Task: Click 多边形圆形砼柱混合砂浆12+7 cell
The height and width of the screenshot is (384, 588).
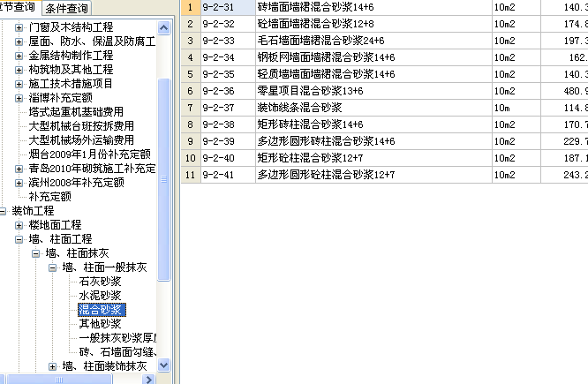Action: click(373, 175)
